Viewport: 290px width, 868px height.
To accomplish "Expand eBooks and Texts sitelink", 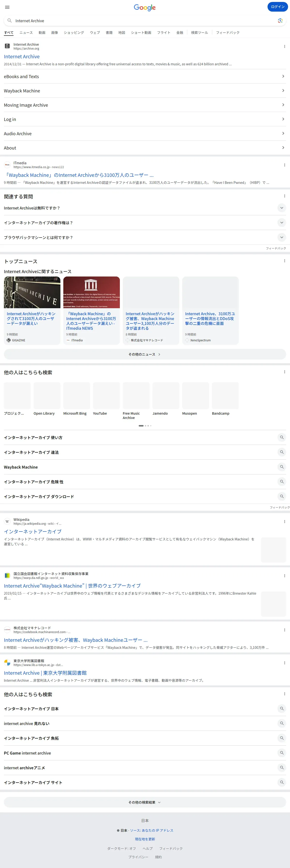I will [145, 76].
